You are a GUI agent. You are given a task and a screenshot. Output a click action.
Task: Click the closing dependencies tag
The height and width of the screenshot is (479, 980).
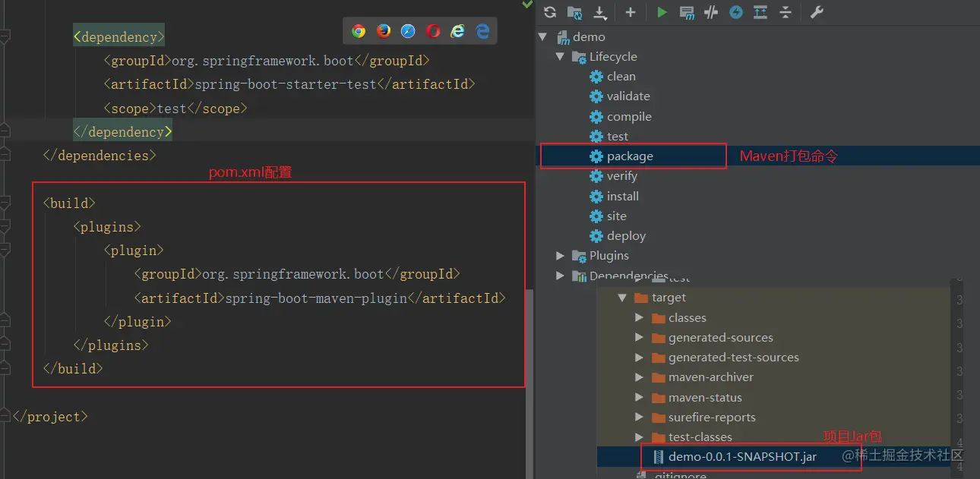coord(100,155)
